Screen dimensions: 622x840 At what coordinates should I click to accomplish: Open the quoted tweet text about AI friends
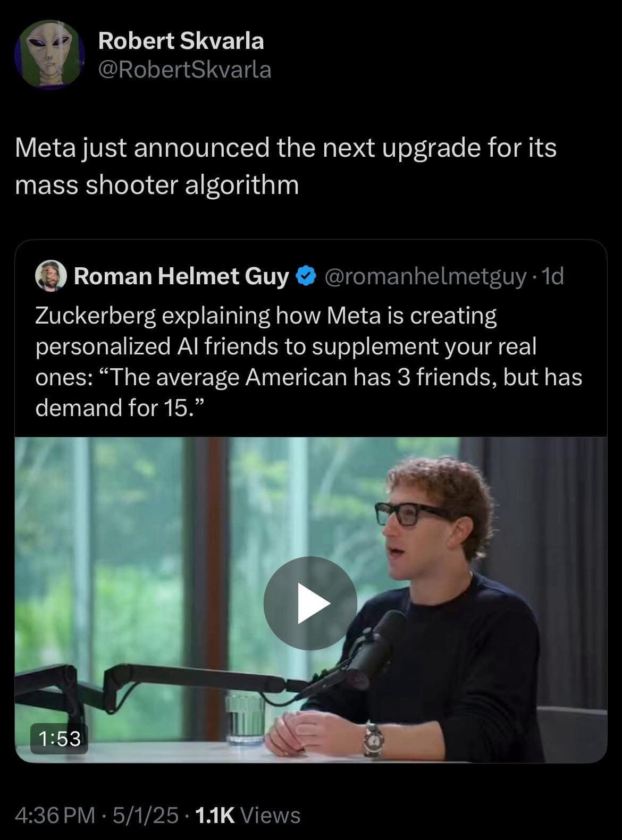(308, 361)
